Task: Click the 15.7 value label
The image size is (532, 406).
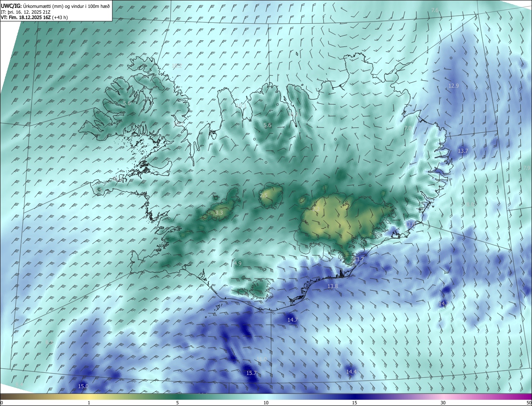Action: point(251,373)
